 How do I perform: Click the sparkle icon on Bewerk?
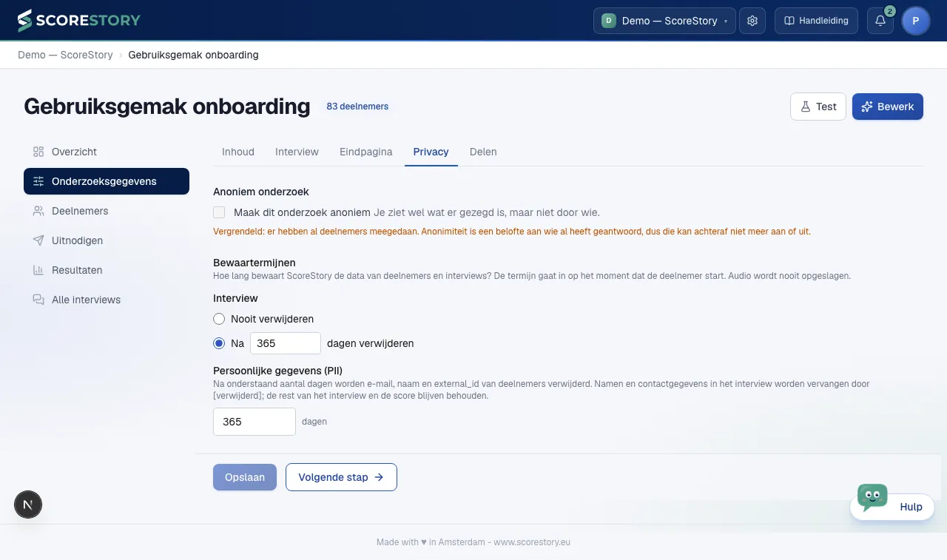[x=867, y=107]
